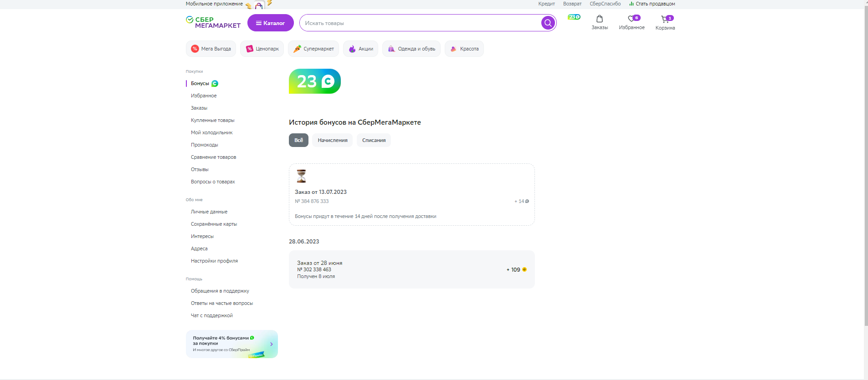The image size is (868, 380).
Task: Click the Стать продавцом link
Action: tap(655, 4)
